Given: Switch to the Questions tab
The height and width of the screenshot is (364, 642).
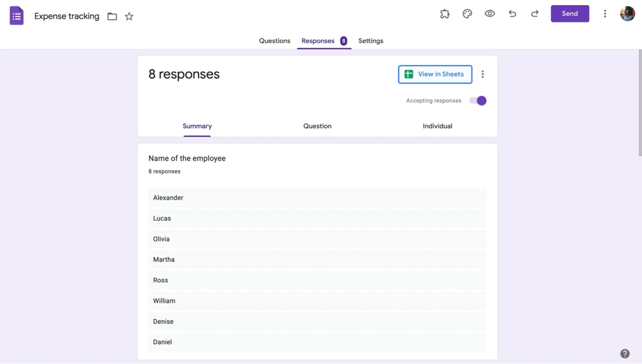Looking at the screenshot, I should coord(274,41).
